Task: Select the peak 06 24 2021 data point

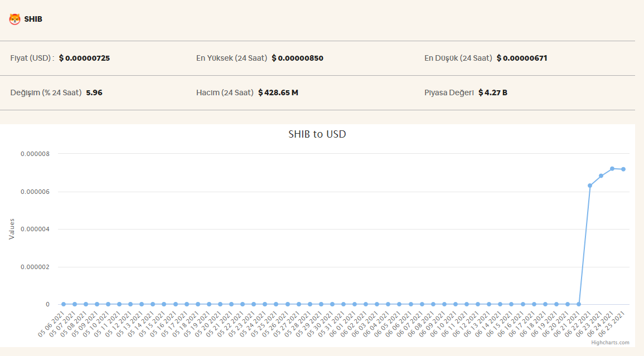Action: tap(612, 169)
